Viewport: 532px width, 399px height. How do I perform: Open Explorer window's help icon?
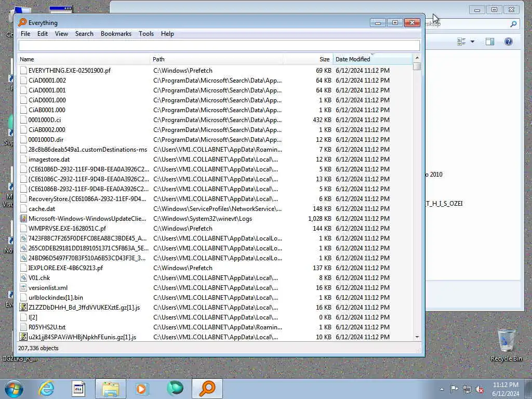pos(508,42)
